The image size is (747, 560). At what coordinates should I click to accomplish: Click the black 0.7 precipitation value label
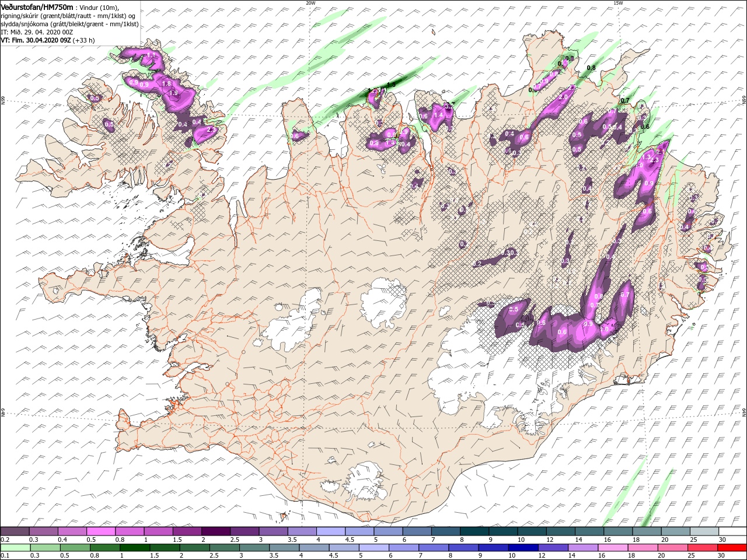click(x=625, y=101)
